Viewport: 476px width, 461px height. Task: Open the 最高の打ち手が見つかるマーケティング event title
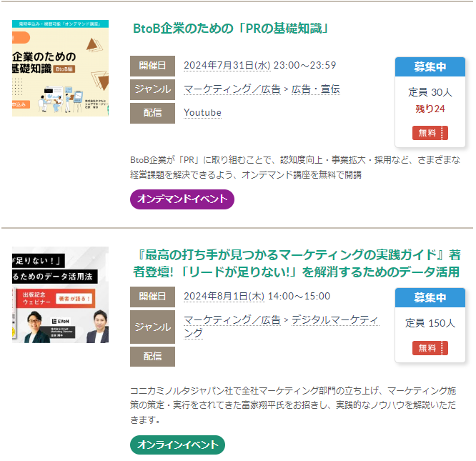point(297,263)
